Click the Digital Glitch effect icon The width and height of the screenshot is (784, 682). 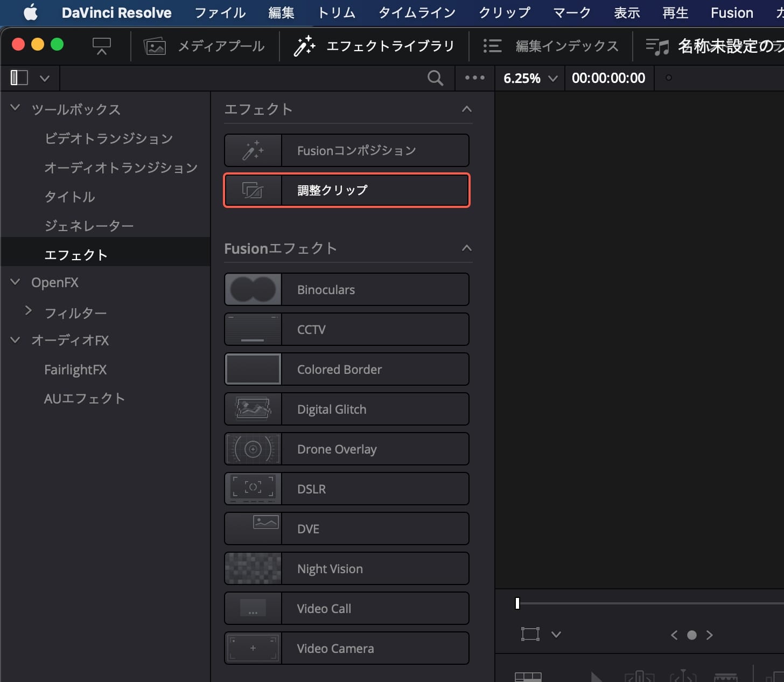[x=253, y=409]
